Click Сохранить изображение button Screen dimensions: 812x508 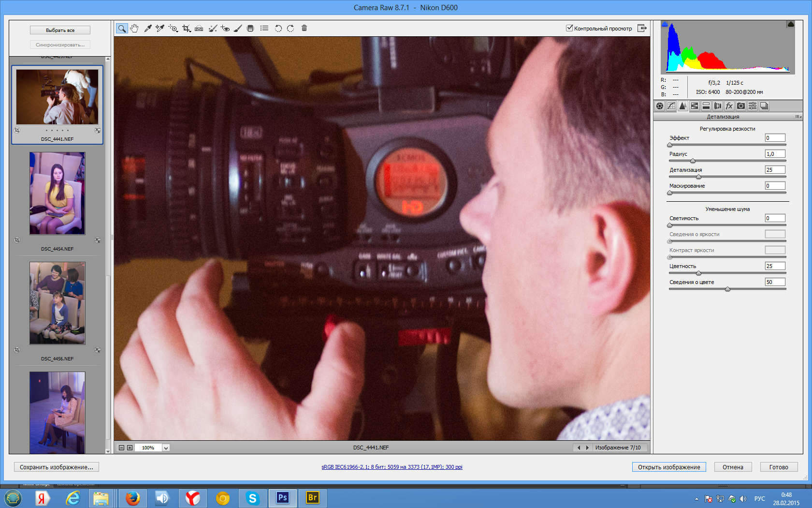click(x=57, y=467)
